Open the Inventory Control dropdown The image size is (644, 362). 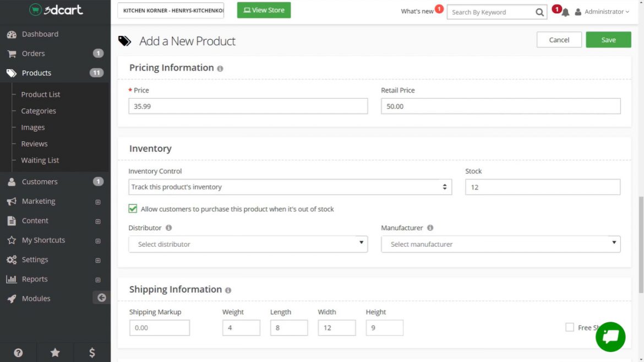(x=290, y=187)
